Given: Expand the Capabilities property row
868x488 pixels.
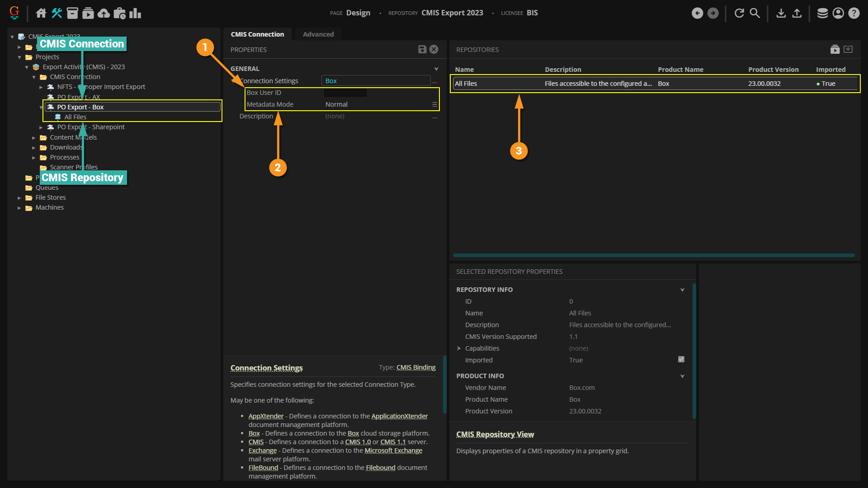Looking at the screenshot, I should click(459, 348).
